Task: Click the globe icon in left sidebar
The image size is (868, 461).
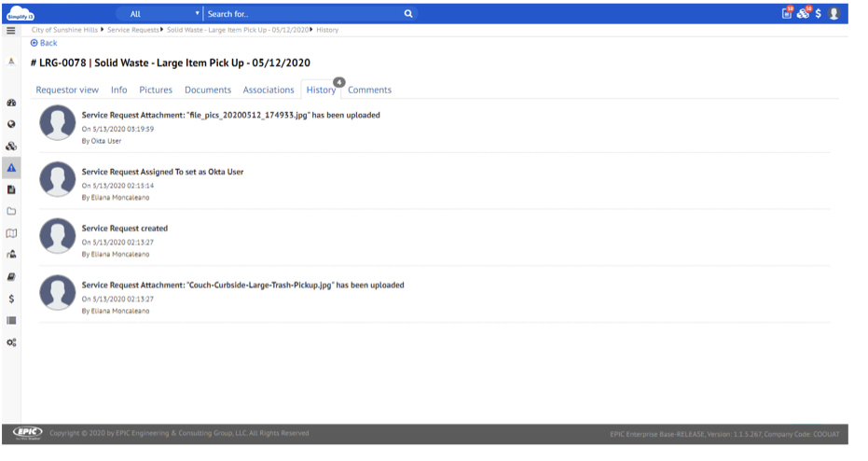Action: tap(11, 124)
